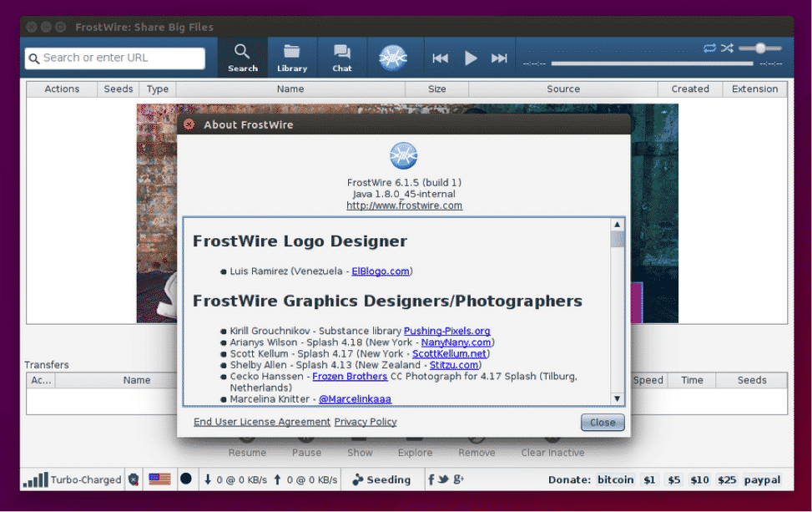Click the credits scroll-down arrow
812x512 pixels.
(x=618, y=398)
